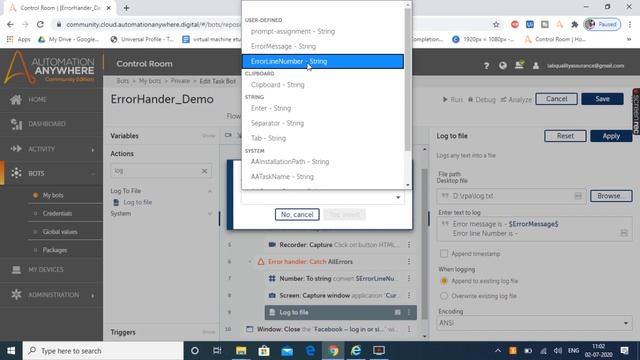Open the variable dropdown arrow in dialog
This screenshot has height=360, width=640.
pos(398,198)
